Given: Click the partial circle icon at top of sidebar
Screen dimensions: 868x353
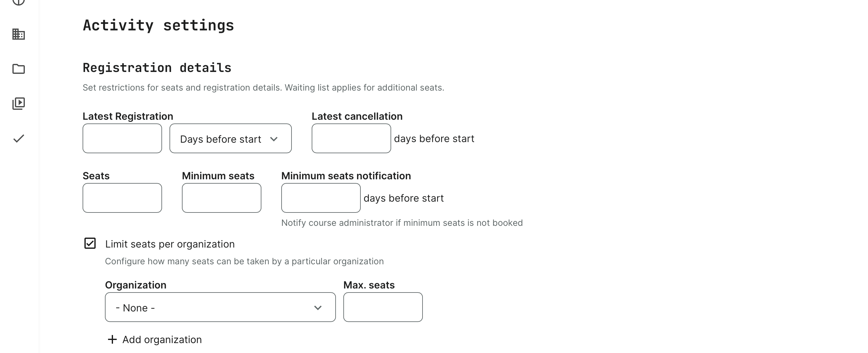Looking at the screenshot, I should point(19,2).
